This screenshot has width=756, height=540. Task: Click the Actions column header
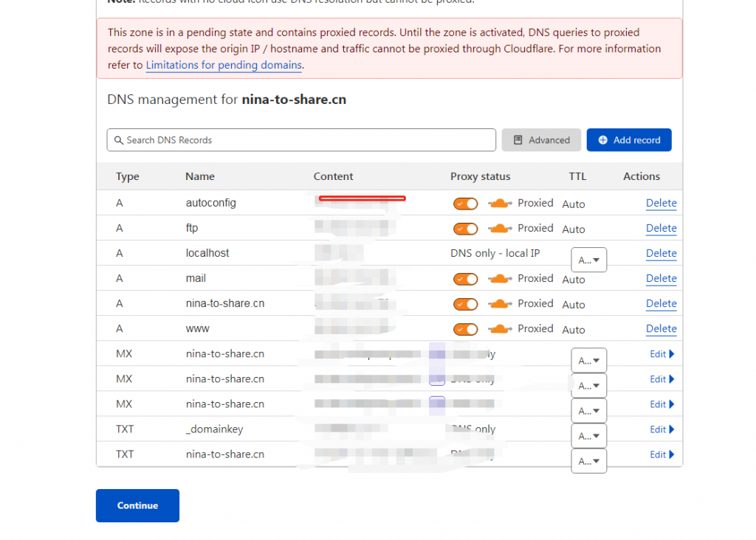[x=642, y=176]
